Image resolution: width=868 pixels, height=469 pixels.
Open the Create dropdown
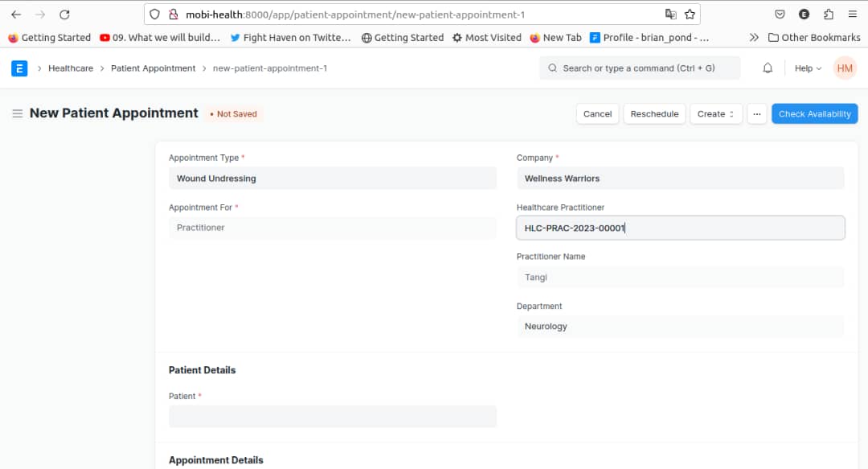[715, 113]
